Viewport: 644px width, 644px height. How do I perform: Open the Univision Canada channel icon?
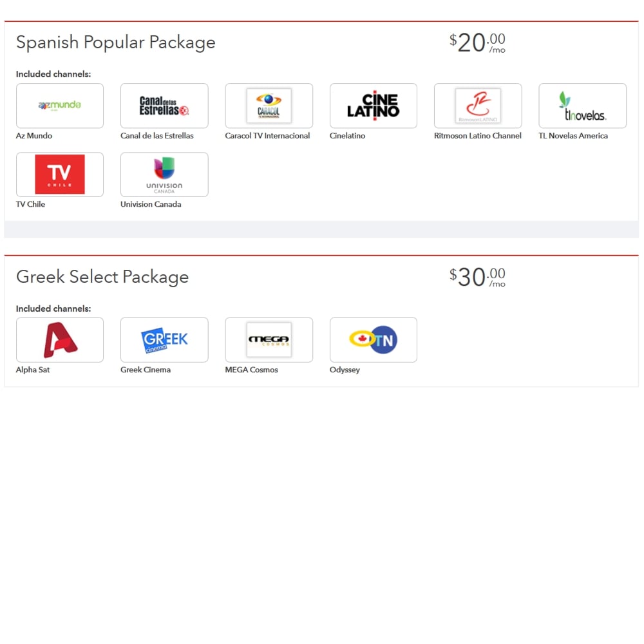[164, 174]
